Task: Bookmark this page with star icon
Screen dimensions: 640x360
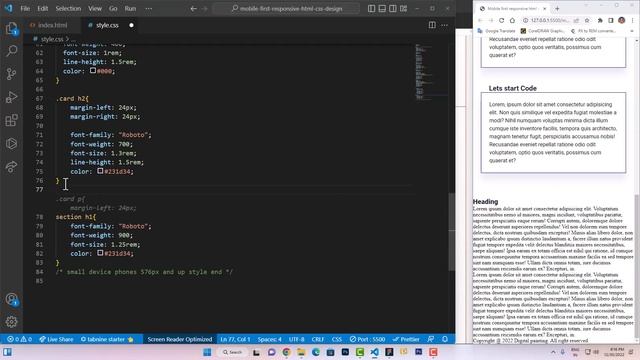Action: [x=587, y=20]
